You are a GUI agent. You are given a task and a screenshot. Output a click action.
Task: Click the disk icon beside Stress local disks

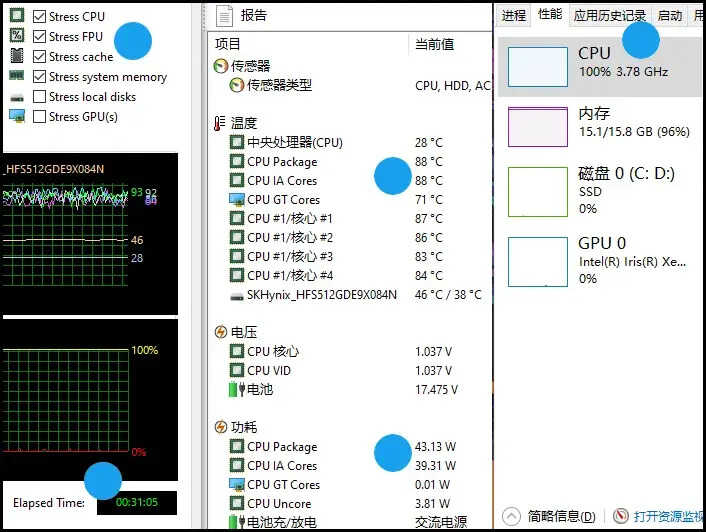click(17, 98)
